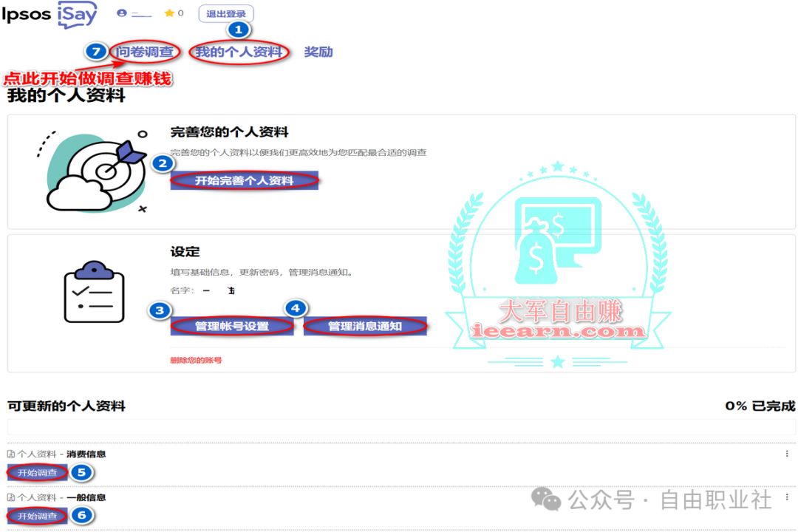Viewport: 798px width, 532px height.
Task: Click 开始完善个人资料 button
Action: (245, 181)
